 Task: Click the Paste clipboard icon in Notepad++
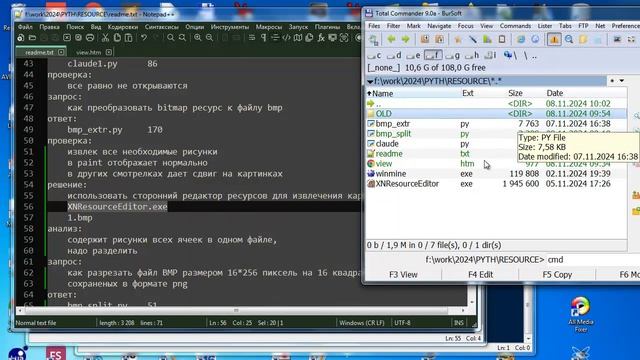[129, 38]
